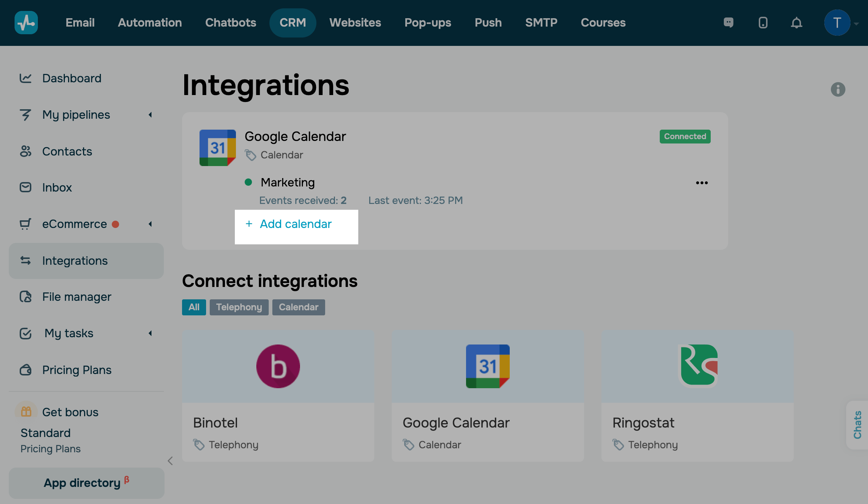Open the chat smiley icon in header
This screenshot has width=868, height=504.
[729, 23]
